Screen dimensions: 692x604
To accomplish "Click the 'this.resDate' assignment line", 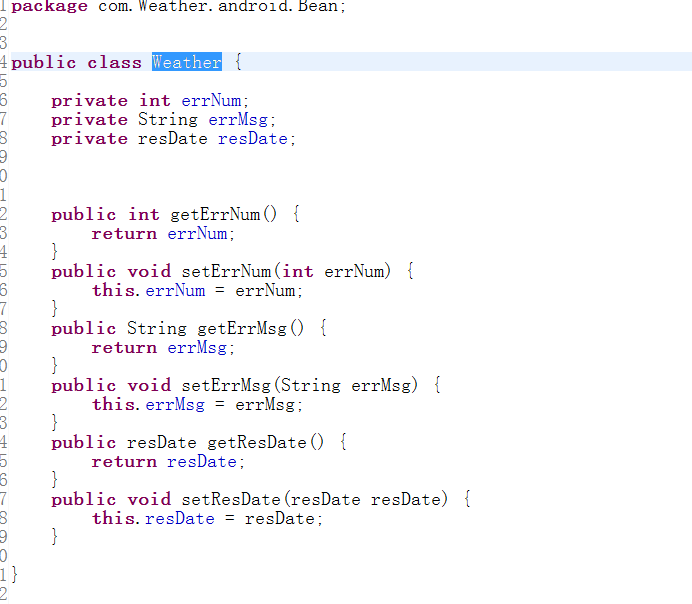I will [x=207, y=518].
